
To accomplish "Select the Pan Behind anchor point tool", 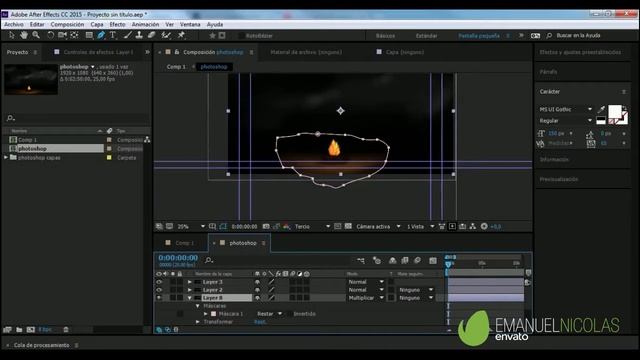I will tap(74, 36).
